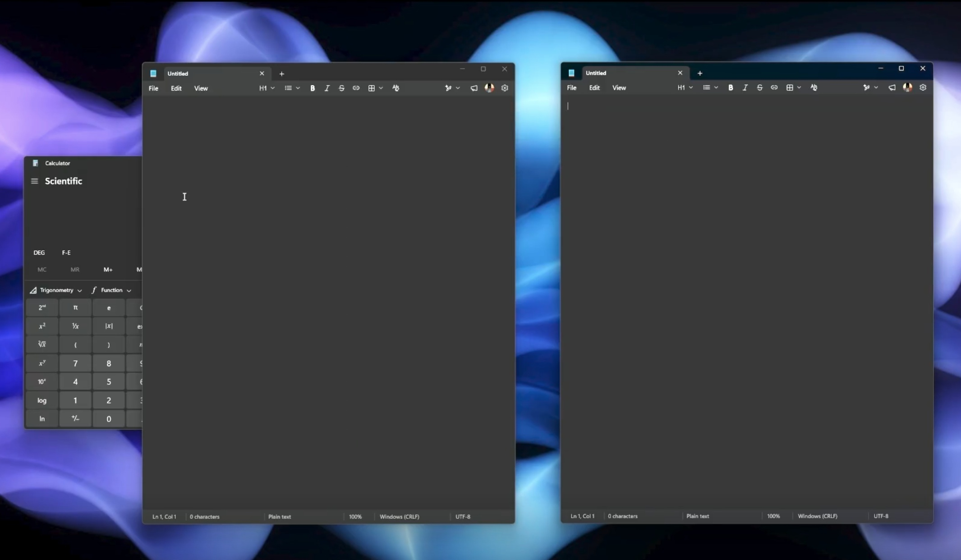
Task: Open the Calculator hamburger navigation menu
Action: [34, 181]
